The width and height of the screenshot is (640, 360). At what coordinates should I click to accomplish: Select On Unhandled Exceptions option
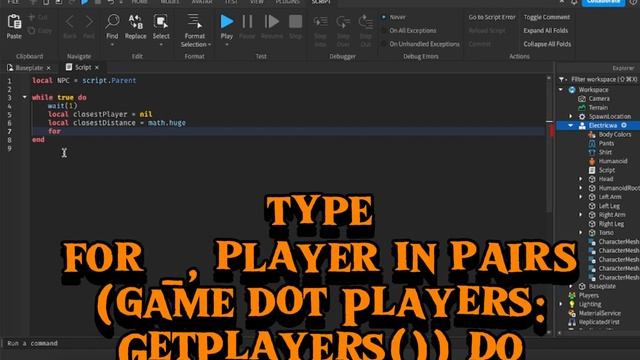tap(420, 44)
